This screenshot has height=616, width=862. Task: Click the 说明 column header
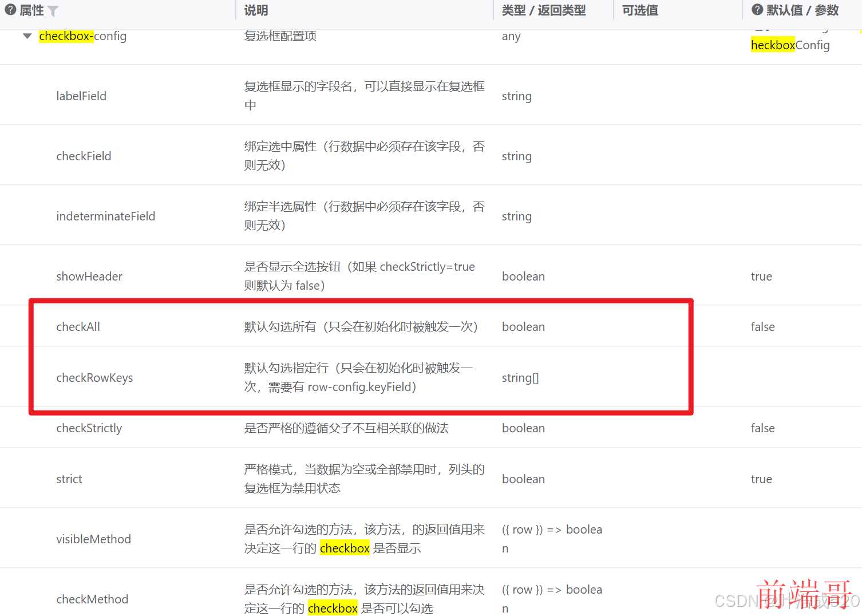256,10
